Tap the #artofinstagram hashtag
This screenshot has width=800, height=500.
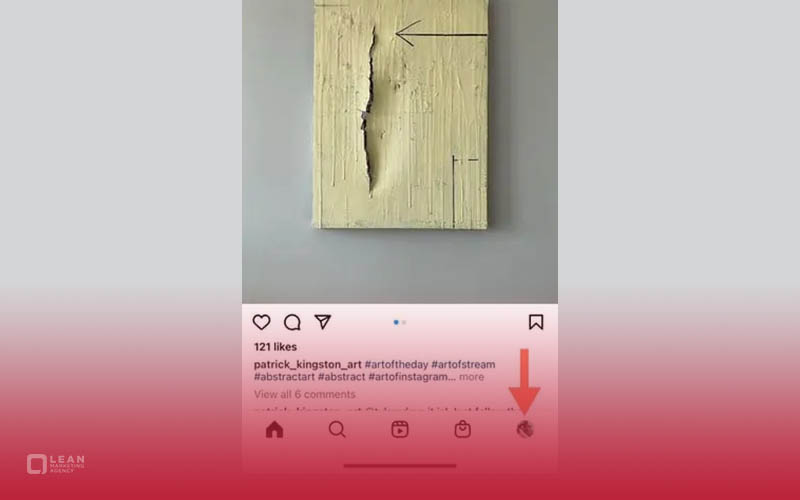[411, 377]
